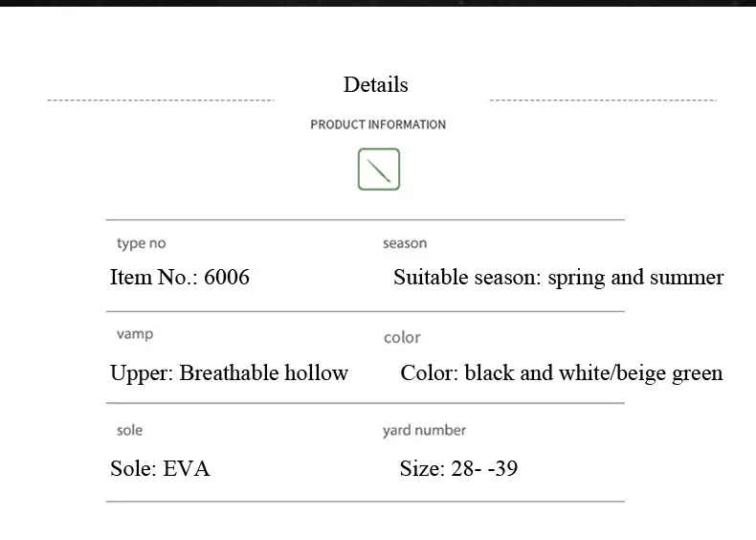Select the Sole: EVA text
This screenshot has width=756, height=540.
tap(160, 469)
